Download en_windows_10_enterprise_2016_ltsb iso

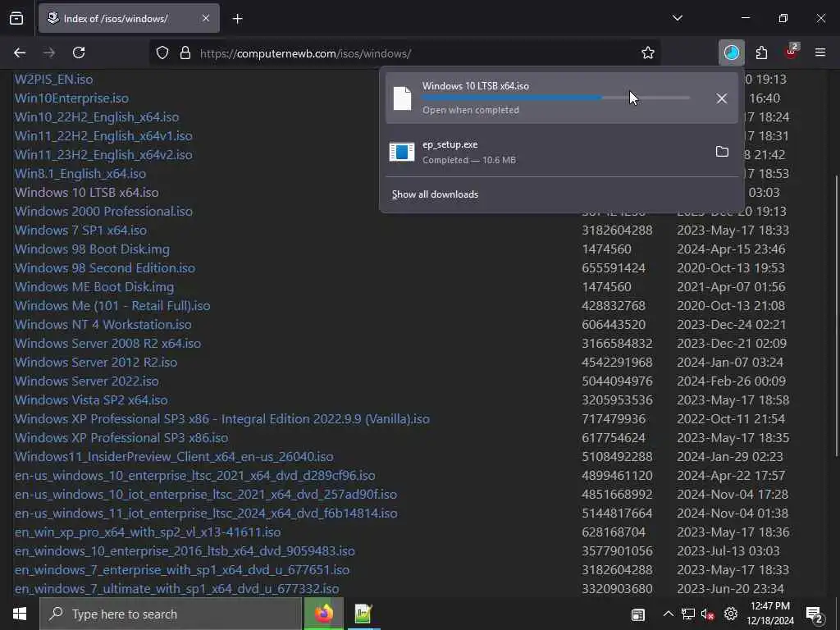pos(185,550)
